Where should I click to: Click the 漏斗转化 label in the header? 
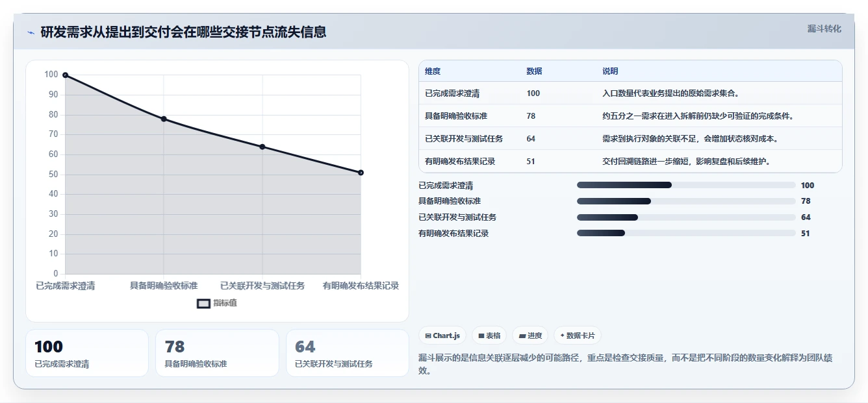pyautogui.click(x=824, y=29)
